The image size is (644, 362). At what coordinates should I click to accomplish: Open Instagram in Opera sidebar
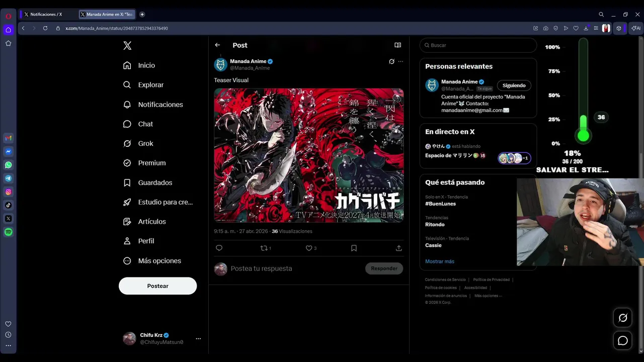[9, 192]
